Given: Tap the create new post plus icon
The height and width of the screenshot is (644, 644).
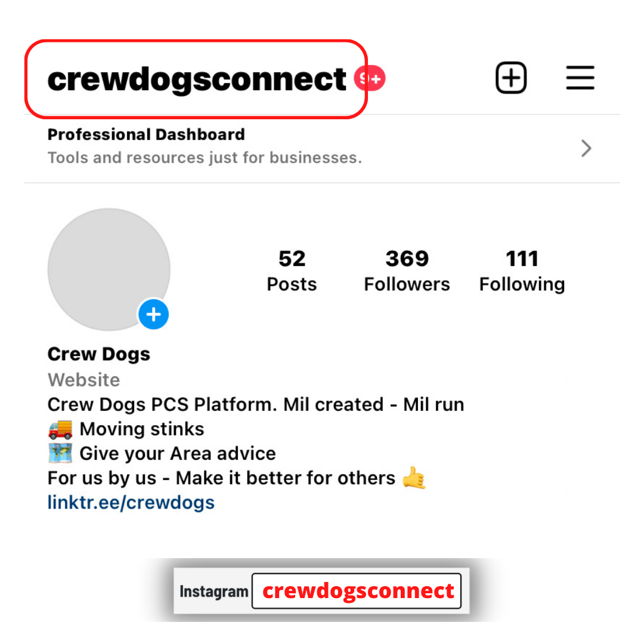Looking at the screenshot, I should (x=511, y=78).
